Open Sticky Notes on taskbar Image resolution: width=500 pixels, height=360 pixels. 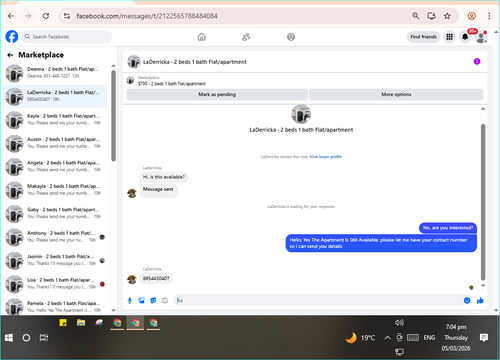tap(63, 323)
